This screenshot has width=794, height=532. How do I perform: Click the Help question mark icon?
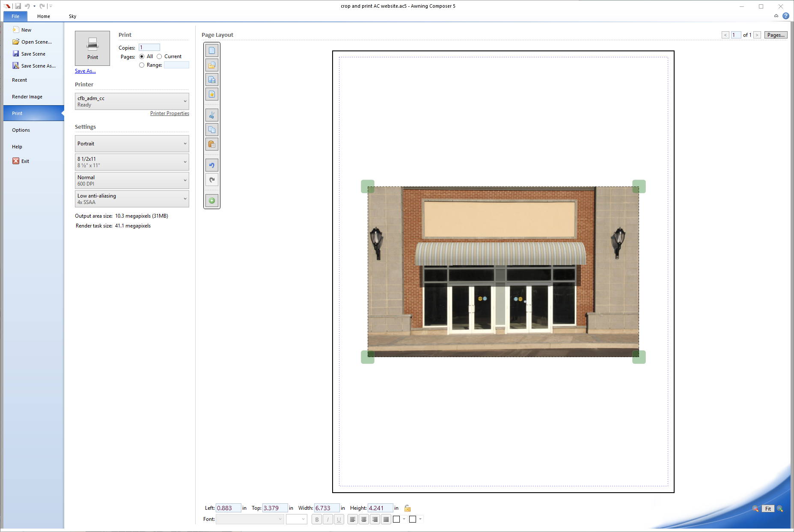point(786,16)
